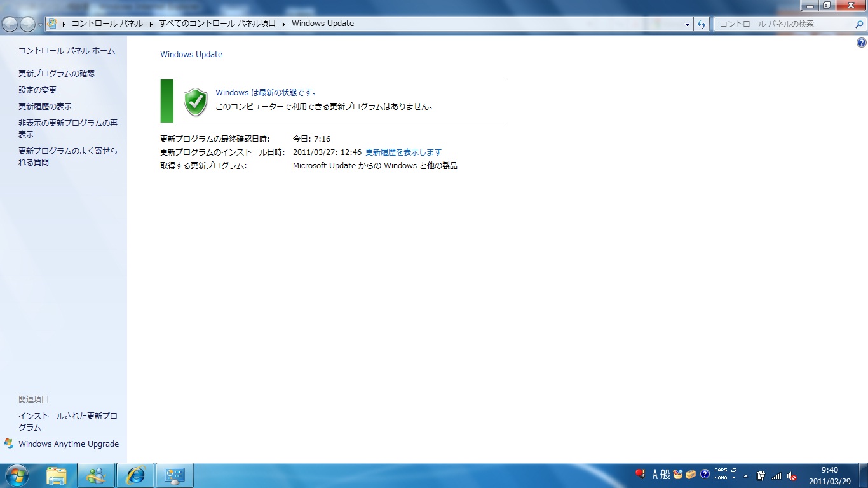Click the Forward navigation arrow
Viewport: 868px width, 488px height.
pos(27,24)
